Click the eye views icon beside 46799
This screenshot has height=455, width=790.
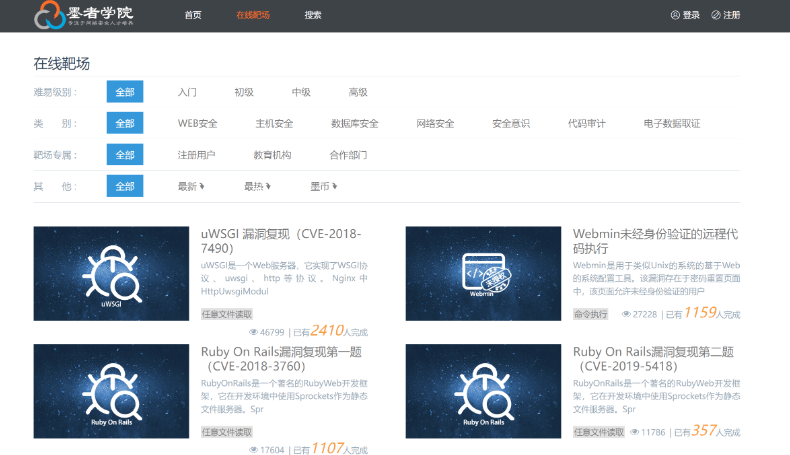(x=253, y=332)
